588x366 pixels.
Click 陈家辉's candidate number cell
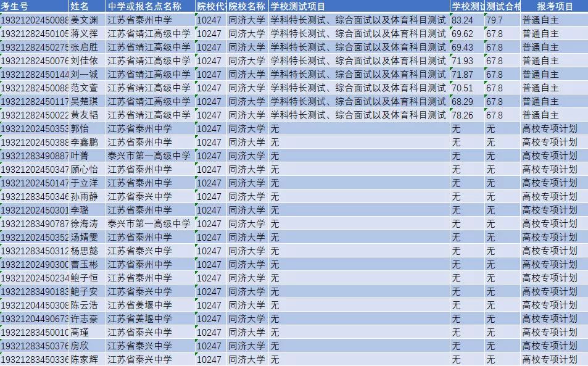coord(35,359)
